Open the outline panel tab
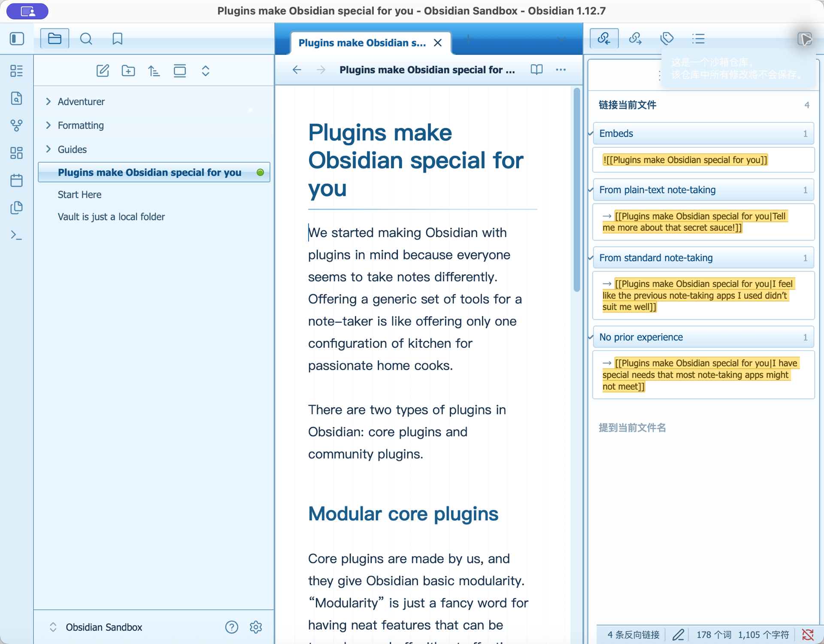The width and height of the screenshot is (824, 644). [x=698, y=39]
